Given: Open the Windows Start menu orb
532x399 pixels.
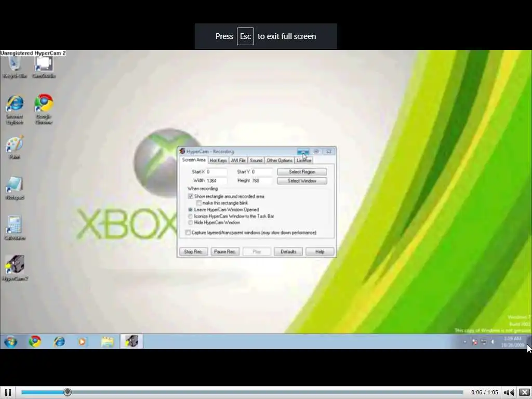Looking at the screenshot, I should click(x=11, y=341).
